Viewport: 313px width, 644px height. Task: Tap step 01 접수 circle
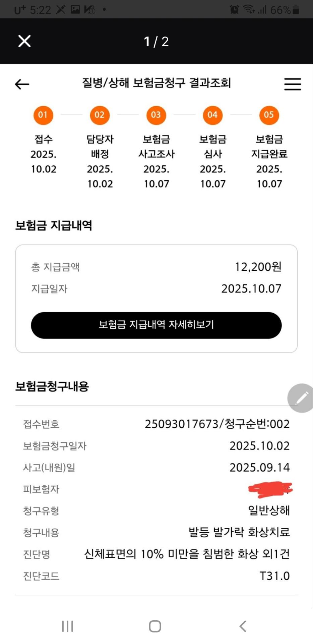43,115
